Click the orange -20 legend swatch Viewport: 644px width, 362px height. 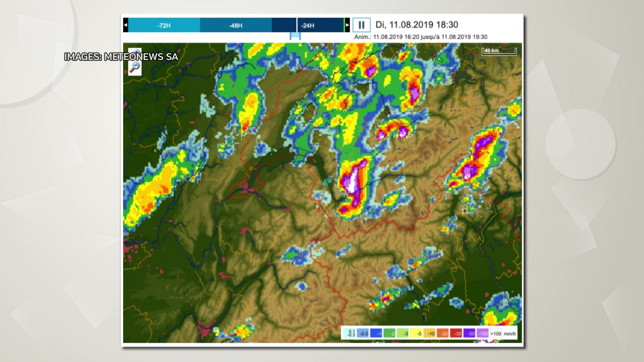point(443,333)
